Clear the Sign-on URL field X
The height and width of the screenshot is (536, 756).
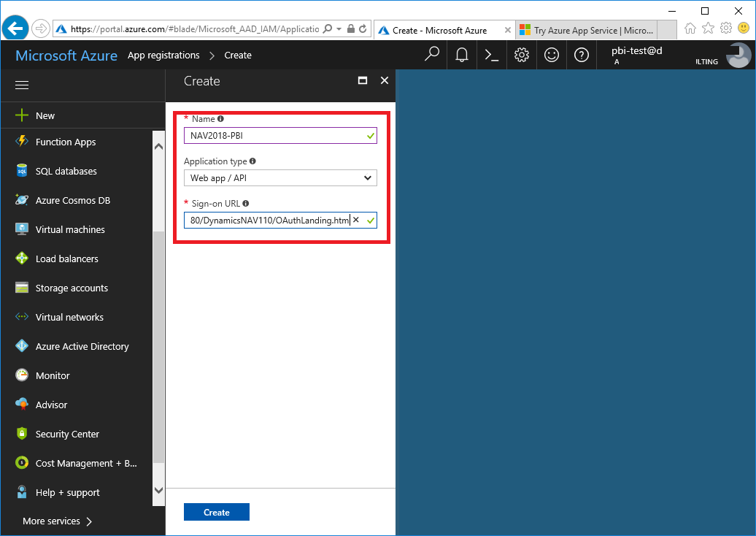356,220
